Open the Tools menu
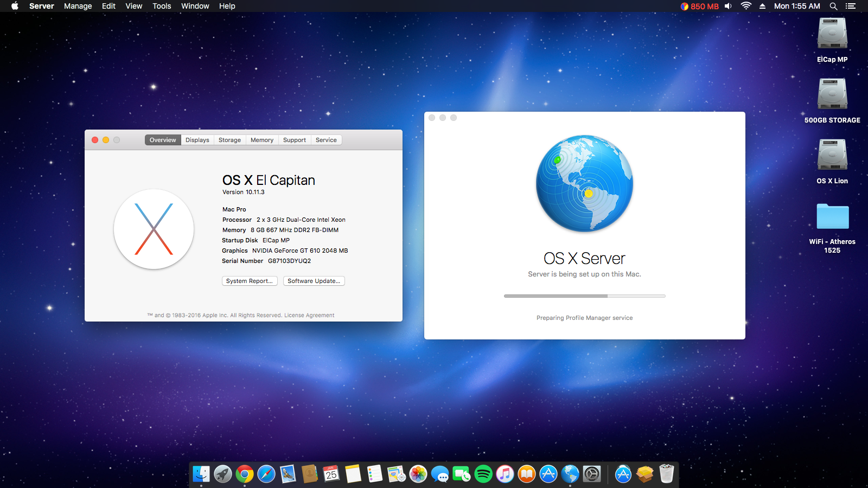The height and width of the screenshot is (488, 868). (x=162, y=6)
